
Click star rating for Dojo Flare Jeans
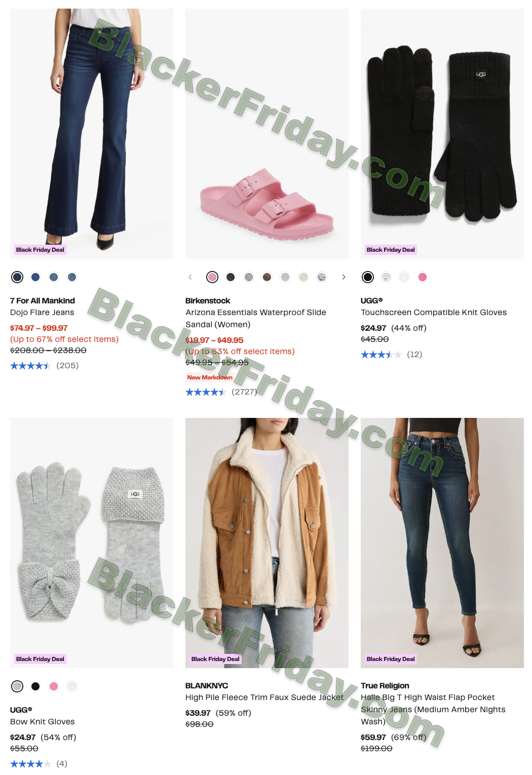(30, 366)
